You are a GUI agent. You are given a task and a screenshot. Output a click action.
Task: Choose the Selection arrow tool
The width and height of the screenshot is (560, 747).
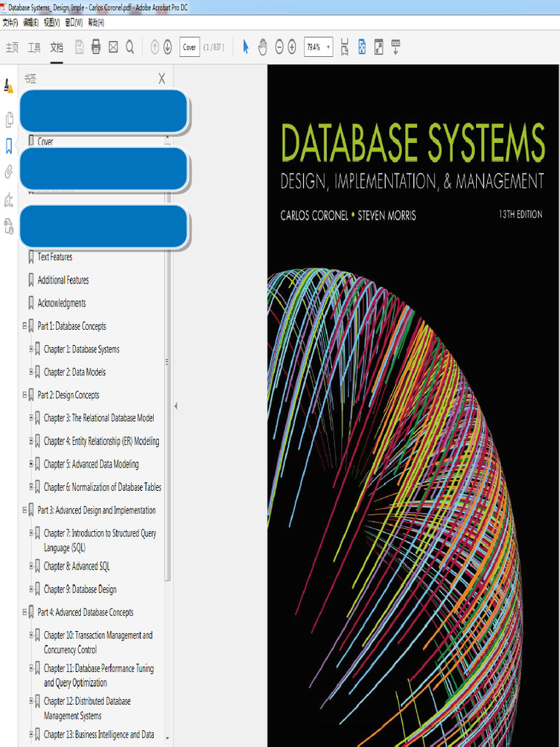[x=246, y=47]
